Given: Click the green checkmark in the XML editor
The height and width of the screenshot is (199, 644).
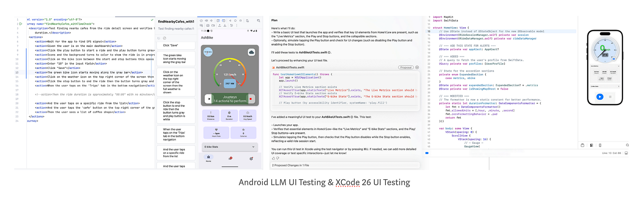Looking at the screenshot, I should point(152,20).
